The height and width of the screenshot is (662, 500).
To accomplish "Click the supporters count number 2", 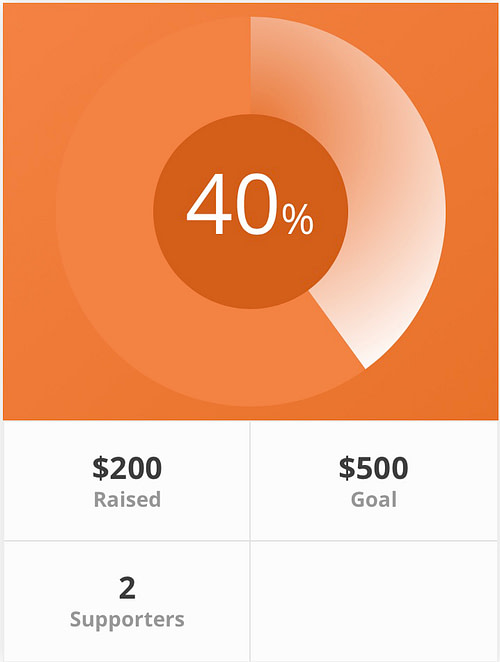I will (127, 588).
